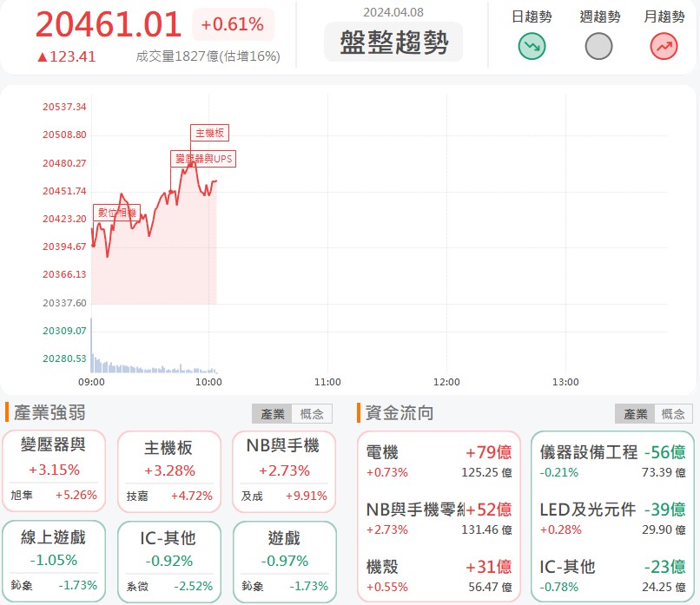Select the 概念 tab under 產業強弱
Viewport: 700px width, 605px height.
point(312,414)
